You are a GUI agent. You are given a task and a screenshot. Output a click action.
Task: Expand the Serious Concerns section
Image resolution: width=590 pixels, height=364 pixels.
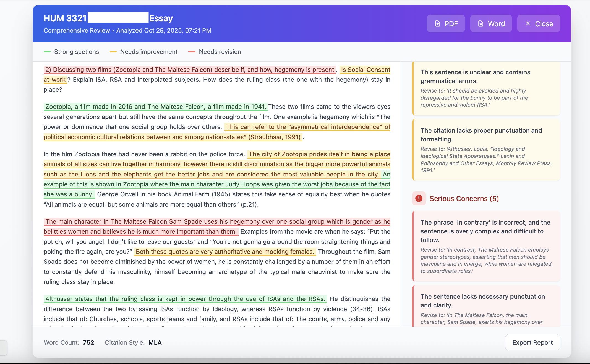point(464,199)
